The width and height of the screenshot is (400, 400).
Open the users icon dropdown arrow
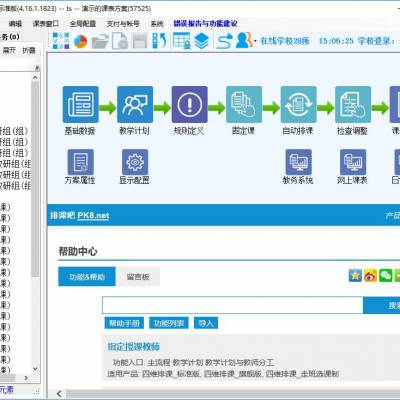pyautogui.click(x=255, y=41)
